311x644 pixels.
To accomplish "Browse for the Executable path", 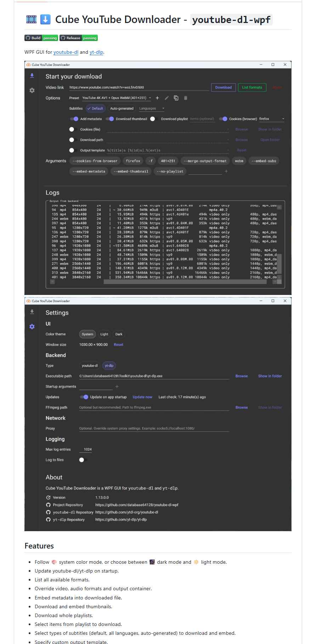I will [242, 376].
